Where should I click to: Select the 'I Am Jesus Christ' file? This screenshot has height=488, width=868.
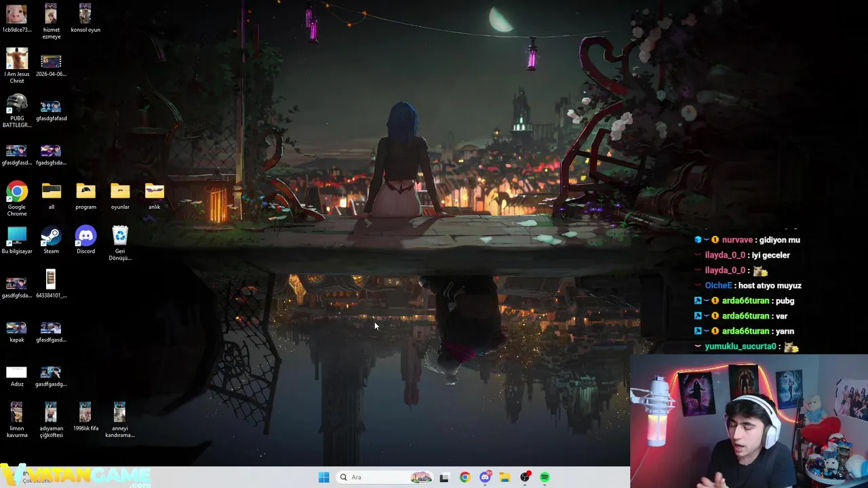[17, 66]
